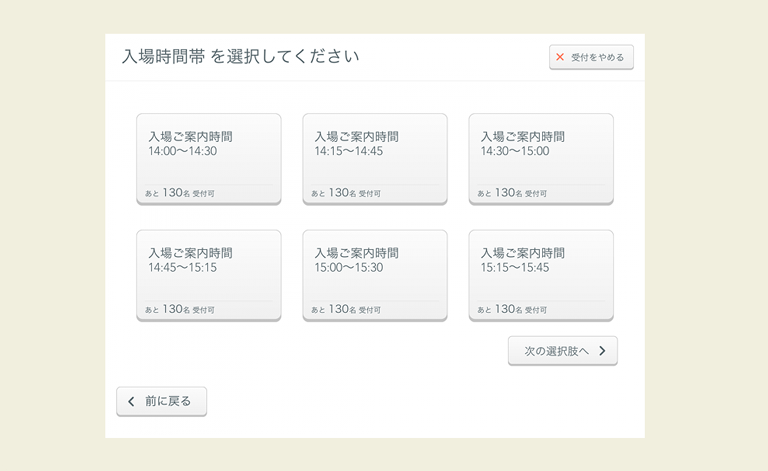Image resolution: width=768 pixels, height=471 pixels.
Task: Click the 入場ご案内時間 label in the 15:15 card
Action: coord(523,253)
